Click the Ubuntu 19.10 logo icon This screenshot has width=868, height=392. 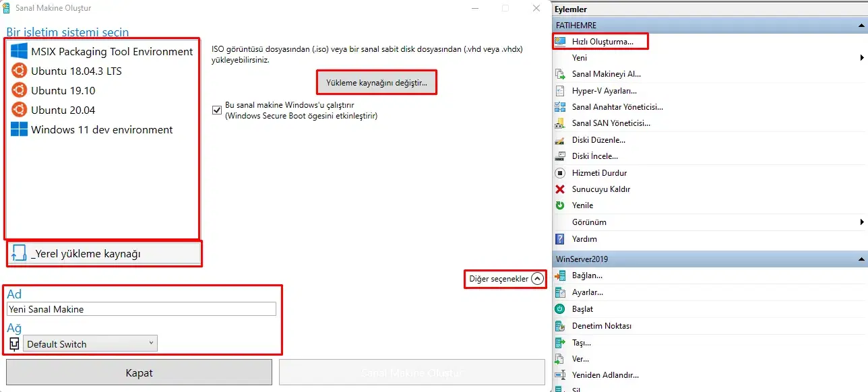(x=19, y=90)
